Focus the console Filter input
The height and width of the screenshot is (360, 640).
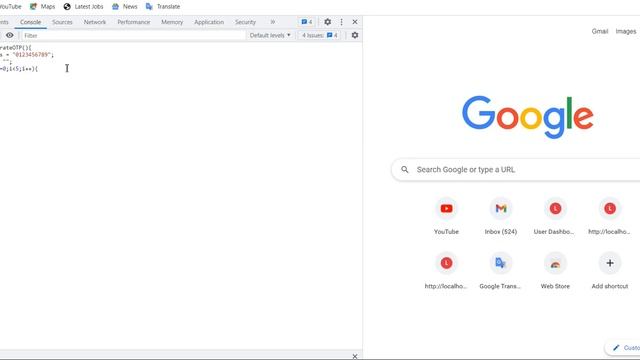click(x=133, y=36)
